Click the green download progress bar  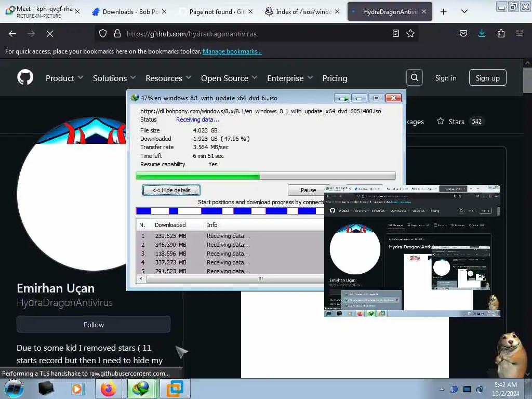(x=265, y=176)
